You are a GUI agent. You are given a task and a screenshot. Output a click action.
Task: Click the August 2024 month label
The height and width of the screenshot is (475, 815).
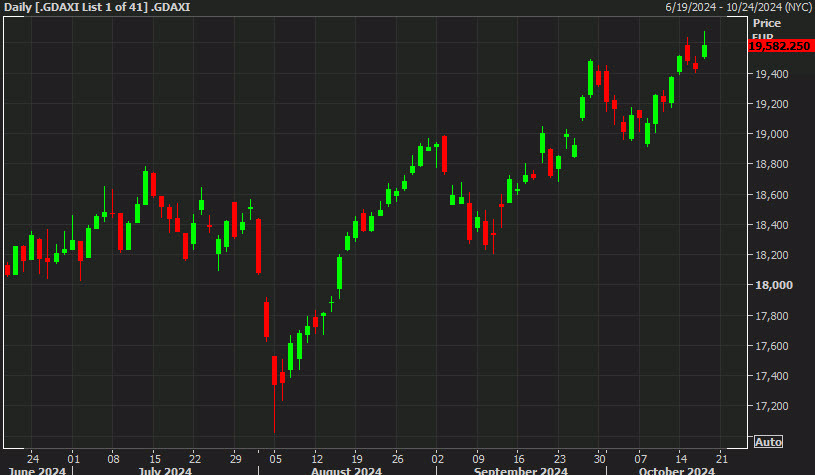(346, 470)
